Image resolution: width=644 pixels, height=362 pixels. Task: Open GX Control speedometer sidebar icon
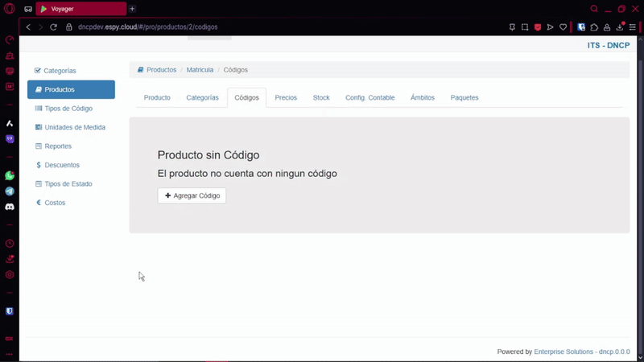pyautogui.click(x=10, y=39)
